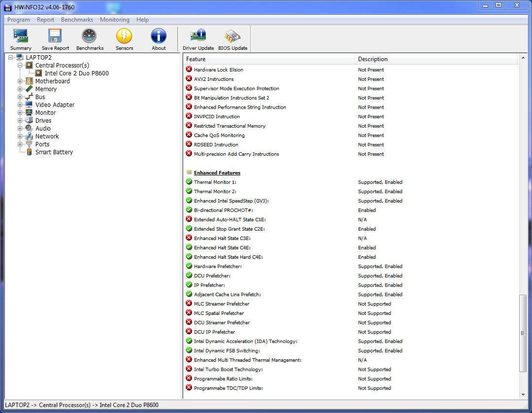Viewport: 532px width, 413px height.
Task: Click the About info icon
Action: click(159, 39)
